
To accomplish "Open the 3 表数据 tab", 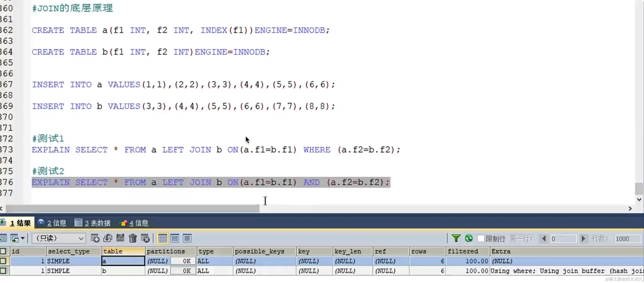I will click(93, 223).
